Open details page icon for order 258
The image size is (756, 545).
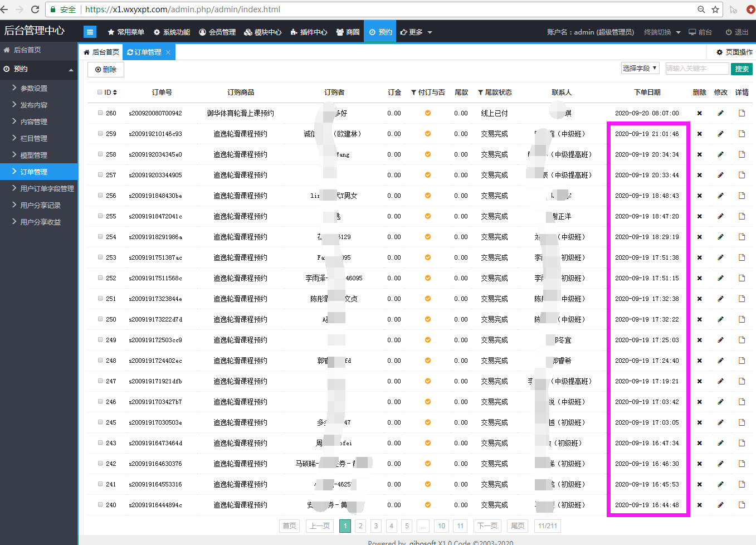pos(742,154)
